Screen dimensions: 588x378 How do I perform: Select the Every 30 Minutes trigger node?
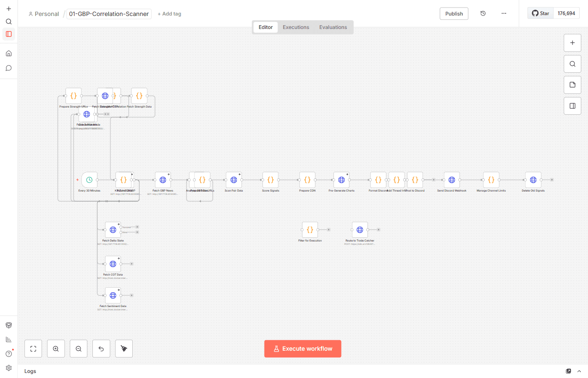pyautogui.click(x=89, y=180)
